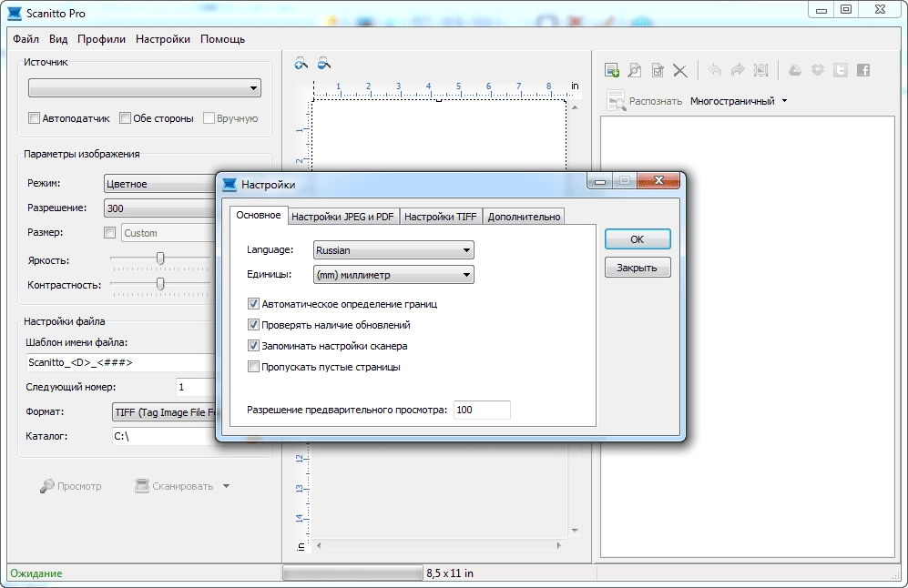Click the preview scroll-right arrow
Screen dimensions: 908x588
click(x=559, y=545)
